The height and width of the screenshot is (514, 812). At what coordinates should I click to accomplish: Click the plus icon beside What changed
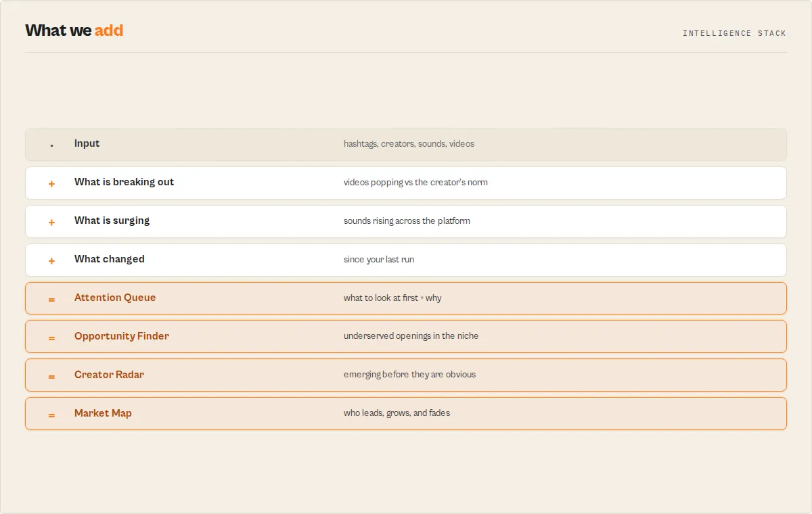click(x=51, y=261)
